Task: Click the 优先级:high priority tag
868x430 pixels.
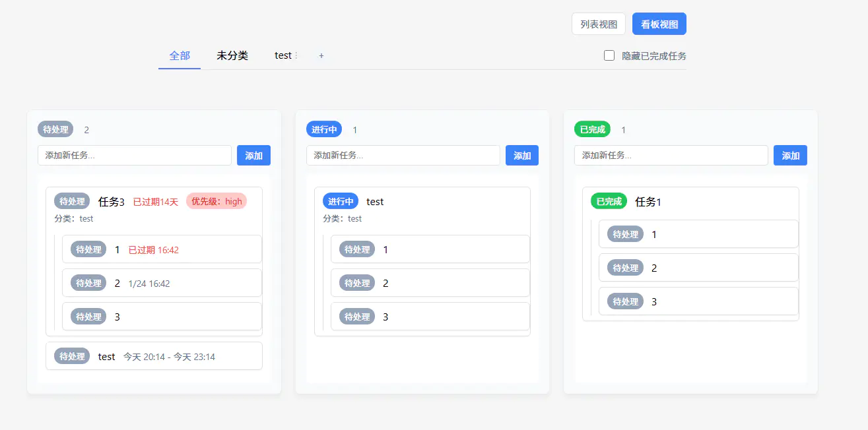Action: (217, 201)
